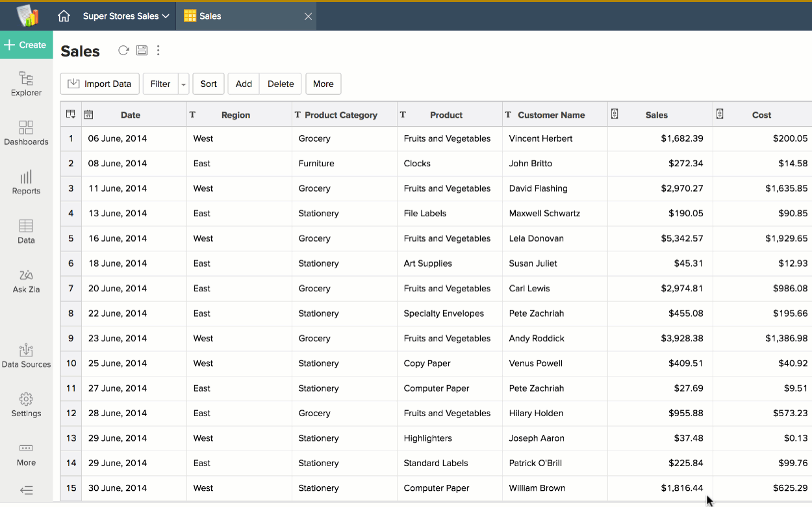Expand the Filter dropdown arrow
812x507 pixels.
[184, 84]
